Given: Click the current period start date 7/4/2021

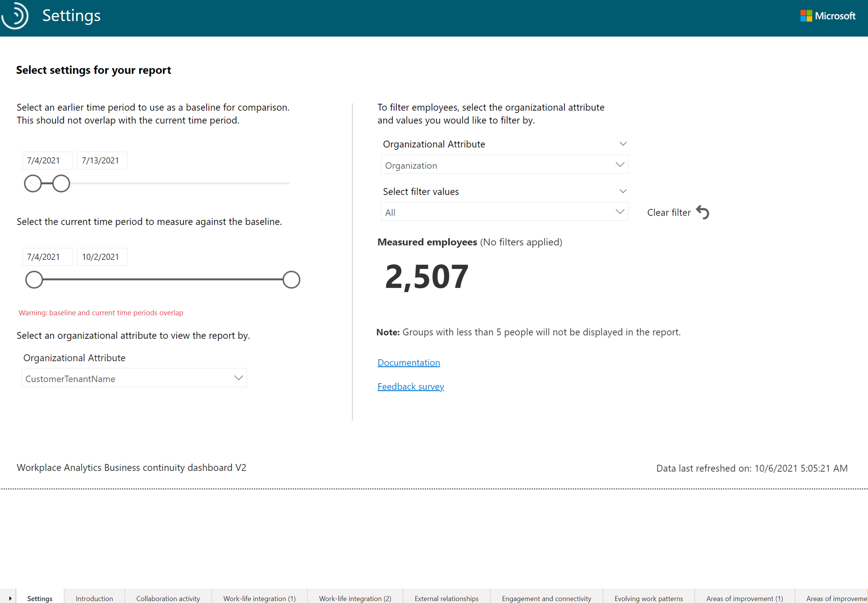Looking at the screenshot, I should (47, 257).
